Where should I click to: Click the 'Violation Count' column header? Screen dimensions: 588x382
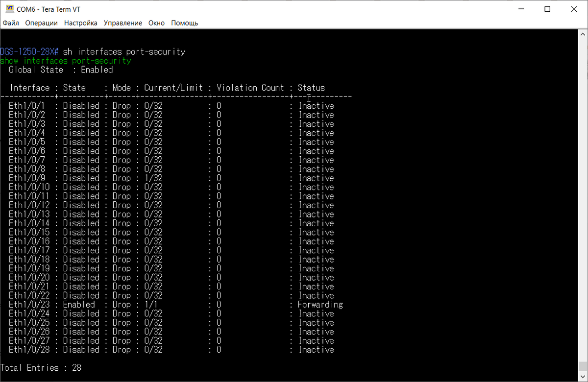(x=250, y=88)
